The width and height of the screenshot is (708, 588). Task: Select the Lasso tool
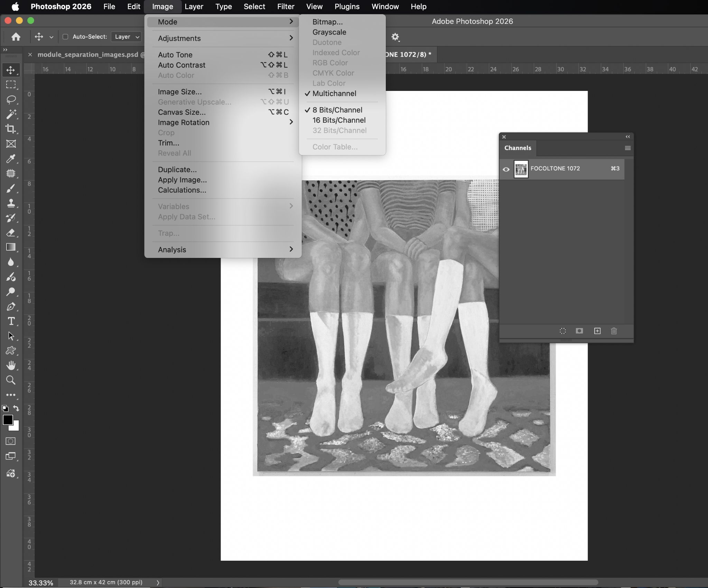(11, 100)
